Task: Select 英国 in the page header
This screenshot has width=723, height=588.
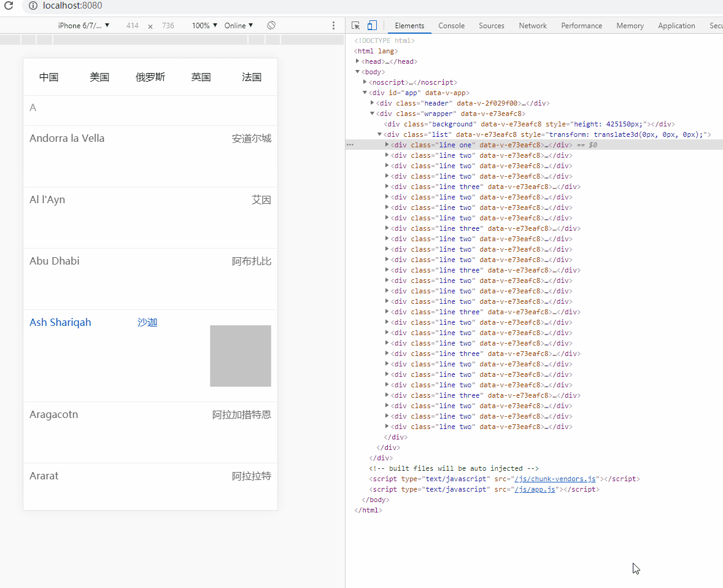Action: point(201,77)
